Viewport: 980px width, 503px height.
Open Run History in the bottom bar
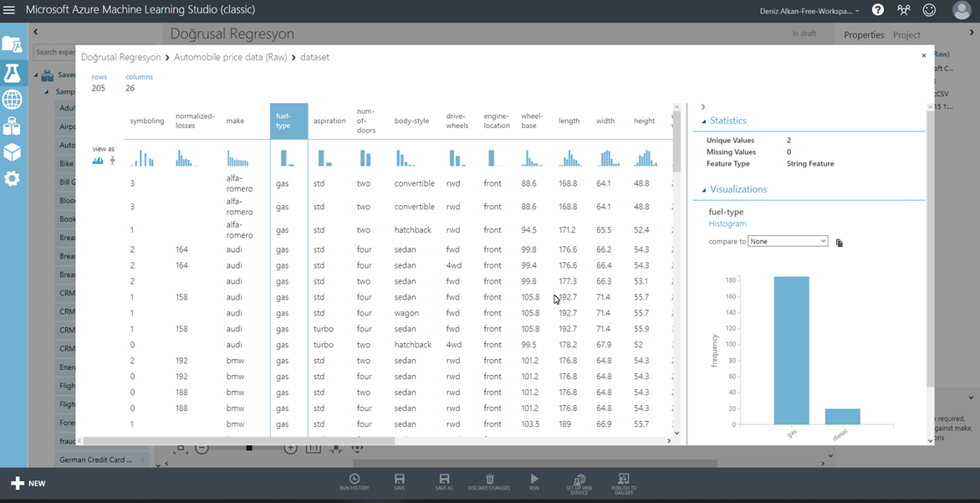(x=355, y=482)
